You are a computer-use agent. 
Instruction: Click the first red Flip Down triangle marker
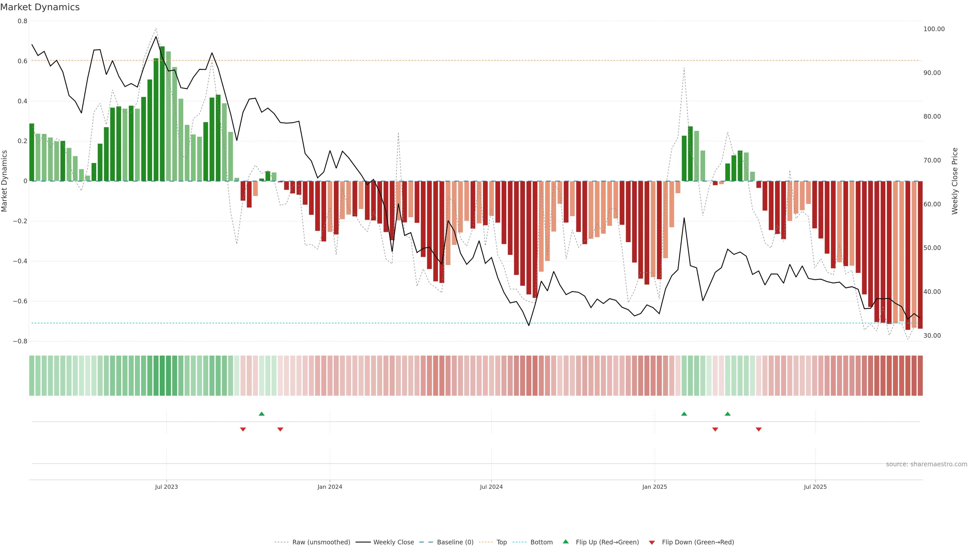243,429
